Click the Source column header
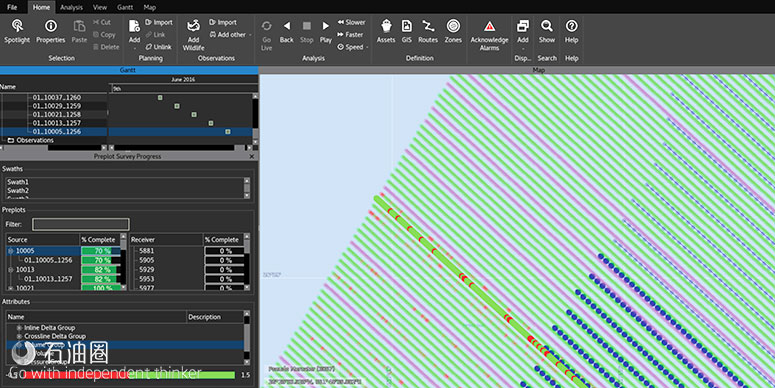 (x=43, y=240)
